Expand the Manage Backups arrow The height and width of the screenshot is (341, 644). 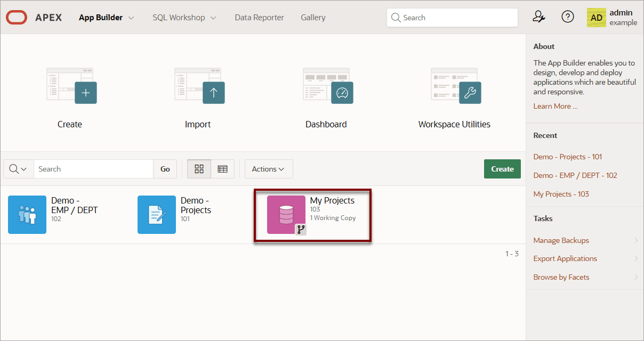tap(636, 240)
